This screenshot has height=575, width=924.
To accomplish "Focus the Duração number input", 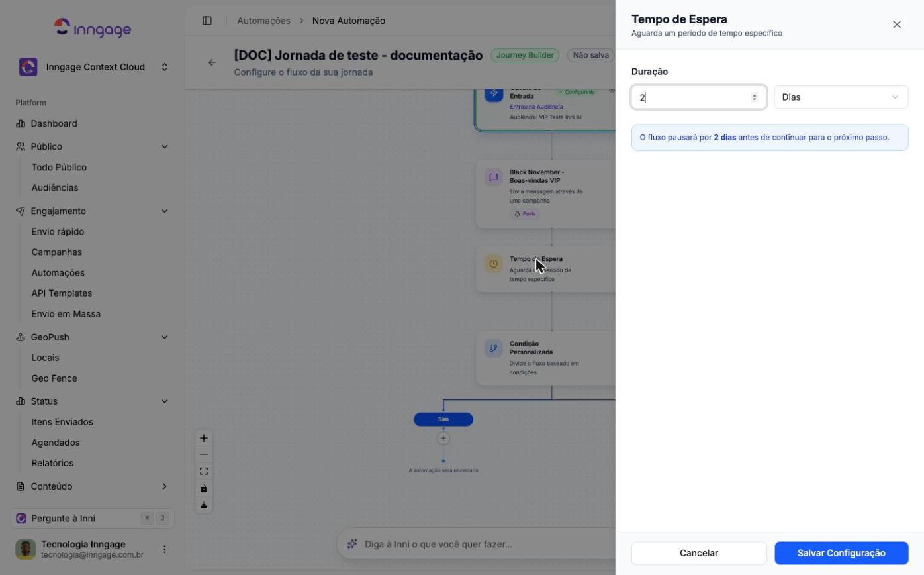I will point(699,97).
